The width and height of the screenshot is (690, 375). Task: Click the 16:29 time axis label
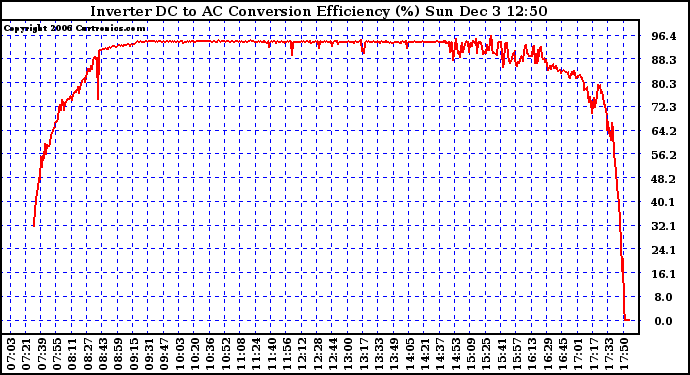(x=547, y=354)
